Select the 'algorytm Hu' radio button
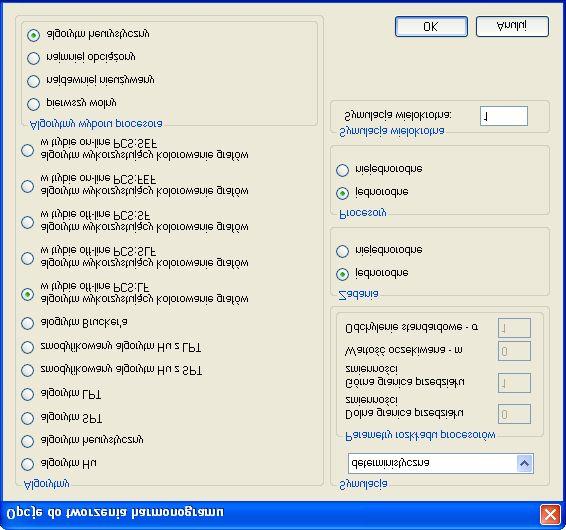 [x=27, y=464]
